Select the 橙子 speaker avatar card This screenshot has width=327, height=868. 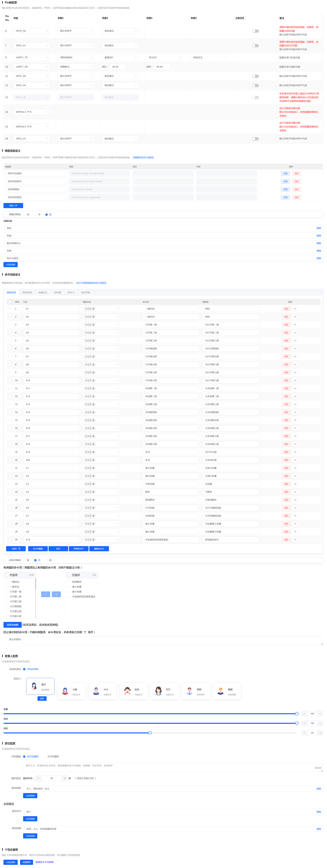pyautogui.click(x=41, y=686)
